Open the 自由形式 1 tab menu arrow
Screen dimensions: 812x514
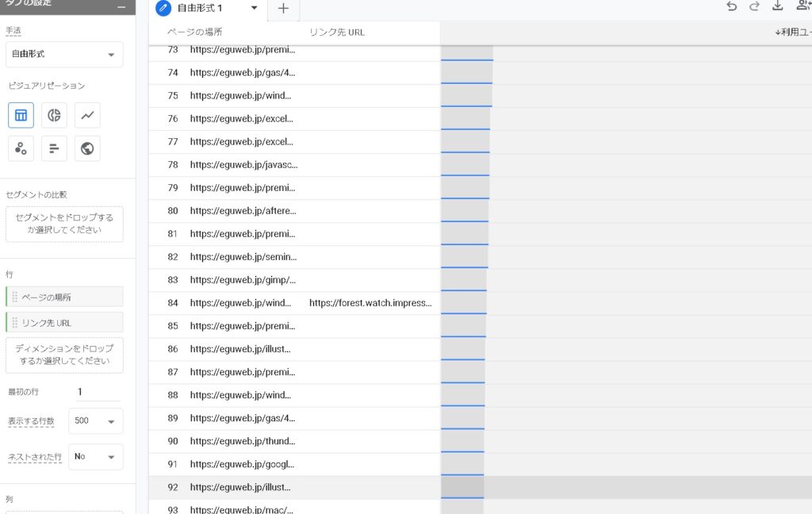click(x=254, y=8)
